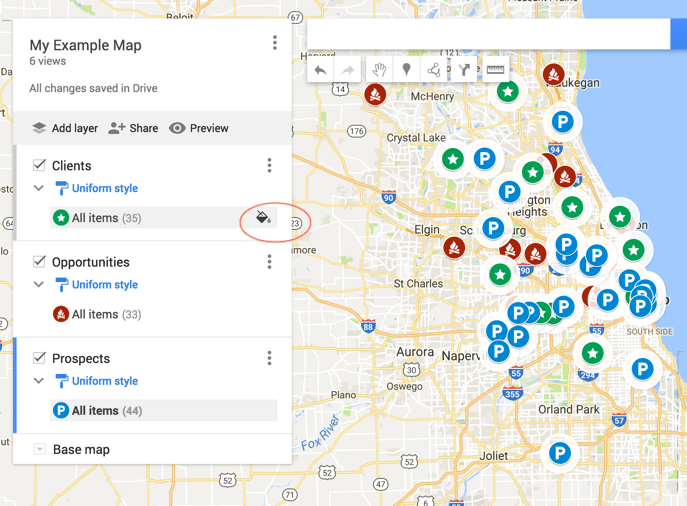
Task: Select All items (44) row
Action: (x=163, y=410)
